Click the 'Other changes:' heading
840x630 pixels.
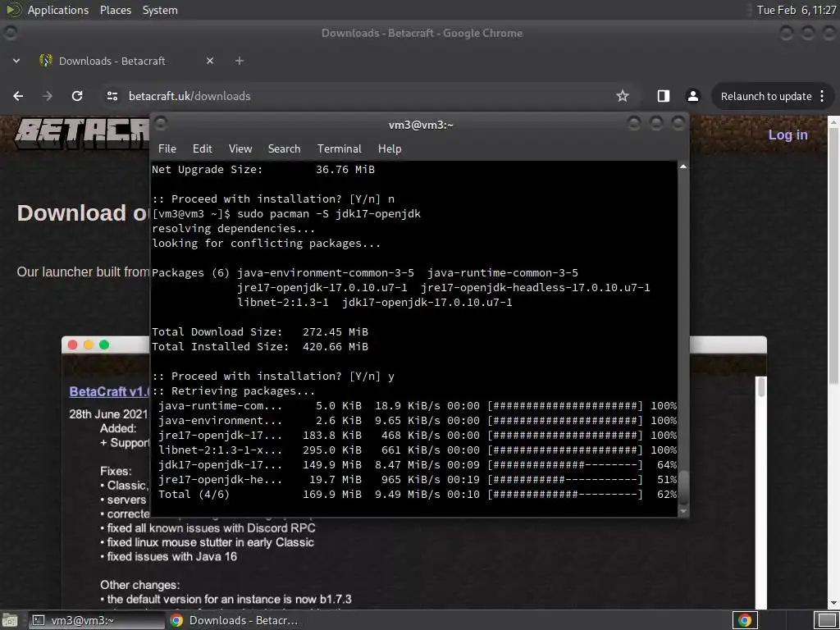click(139, 585)
